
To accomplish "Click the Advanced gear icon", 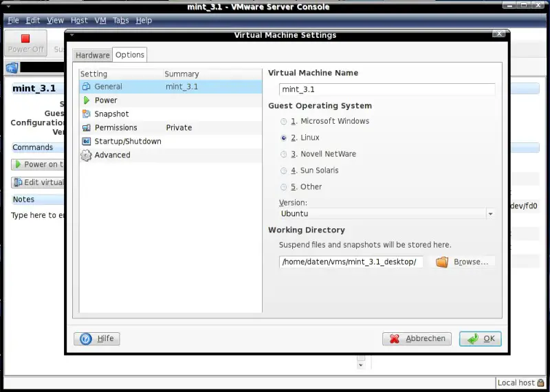I will click(x=86, y=155).
